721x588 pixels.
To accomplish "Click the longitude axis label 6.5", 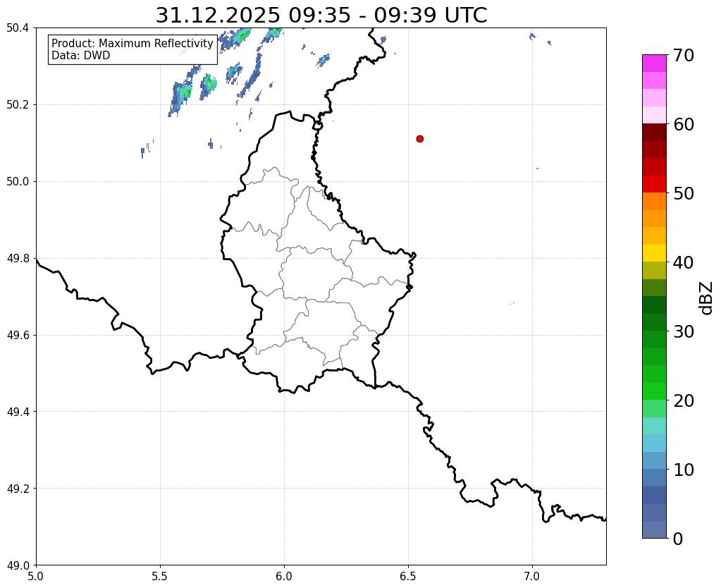I will coord(408,576).
